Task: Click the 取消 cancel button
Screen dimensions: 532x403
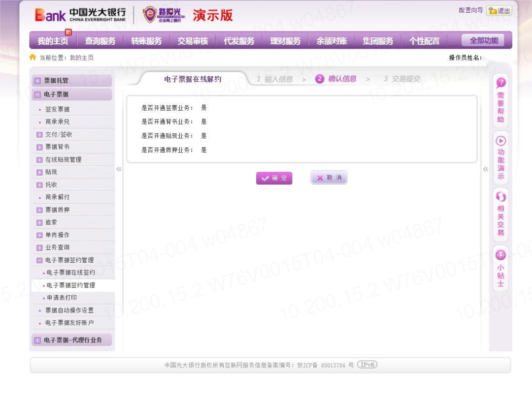Action: tap(329, 178)
